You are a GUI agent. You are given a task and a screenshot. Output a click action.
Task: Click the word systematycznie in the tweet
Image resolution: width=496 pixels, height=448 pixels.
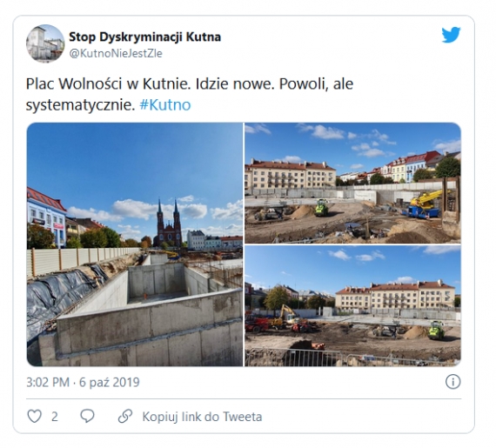pyautogui.click(x=78, y=105)
